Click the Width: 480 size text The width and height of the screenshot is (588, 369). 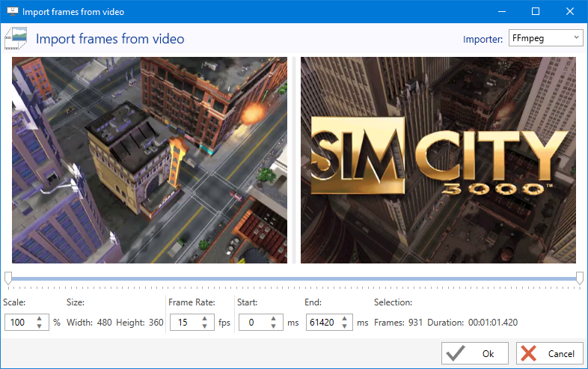pyautogui.click(x=89, y=323)
